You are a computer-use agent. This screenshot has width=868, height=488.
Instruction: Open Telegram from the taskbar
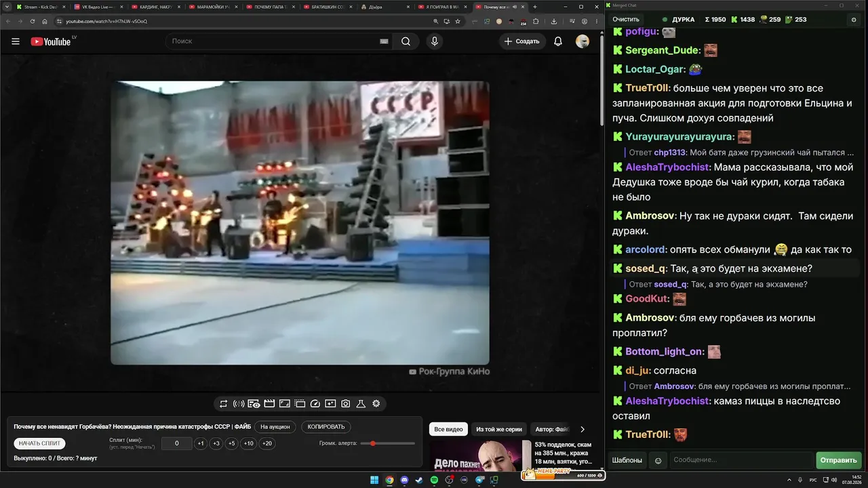pos(479,480)
